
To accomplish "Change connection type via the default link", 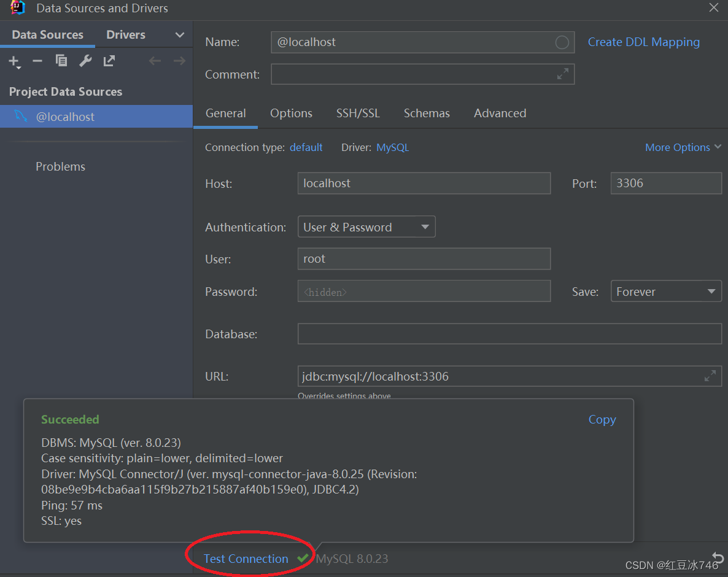I will coord(306,147).
